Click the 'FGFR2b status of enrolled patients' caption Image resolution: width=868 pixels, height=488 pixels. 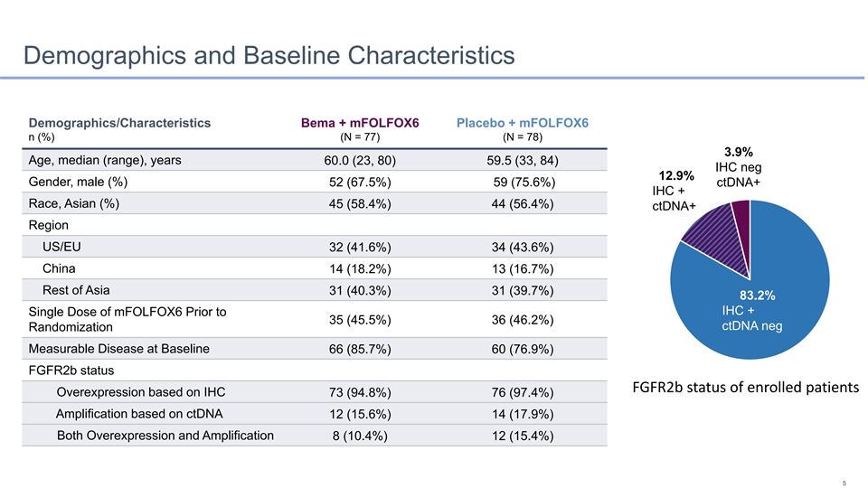tap(744, 388)
